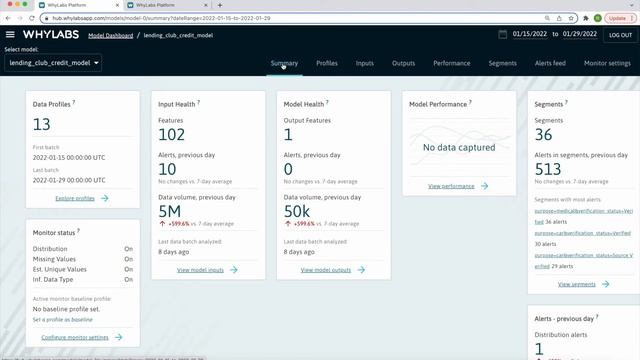Click the View segments link
Image resolution: width=640 pixels, height=360 pixels.
[x=577, y=284]
